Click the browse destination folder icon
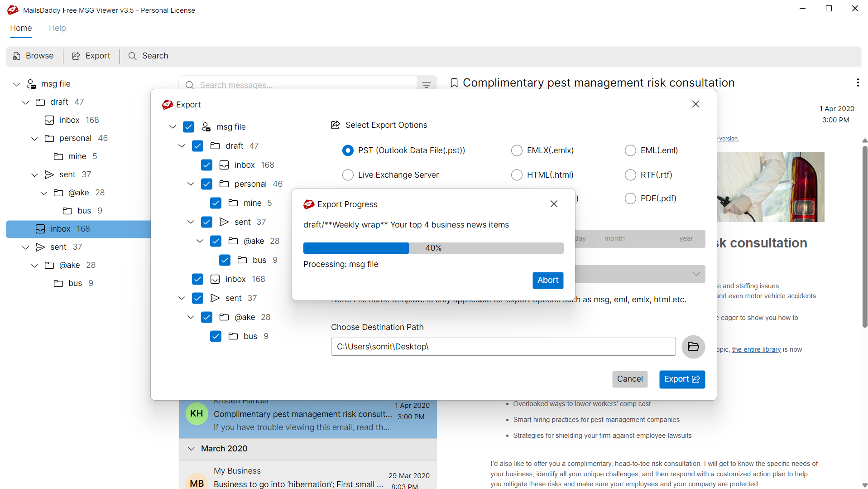Screen dimensions: 868x489 (693, 347)
